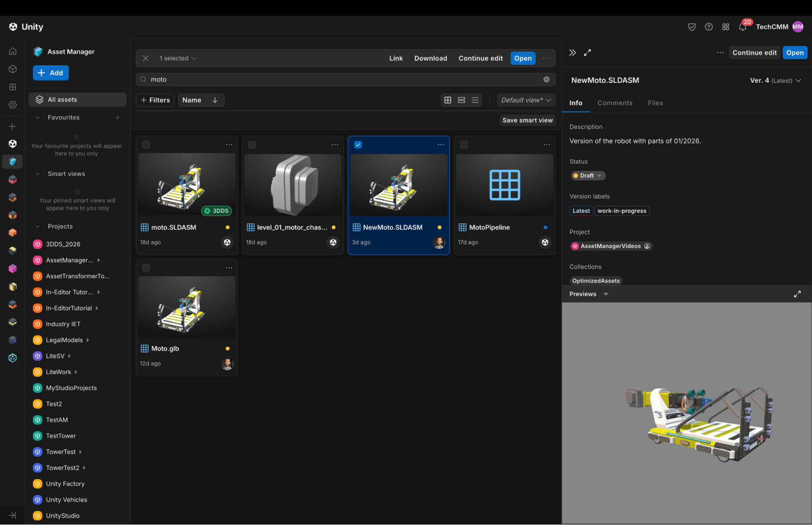The image size is (812, 525).
Task: Select the moto.SLDASM checkbox
Action: point(146,145)
